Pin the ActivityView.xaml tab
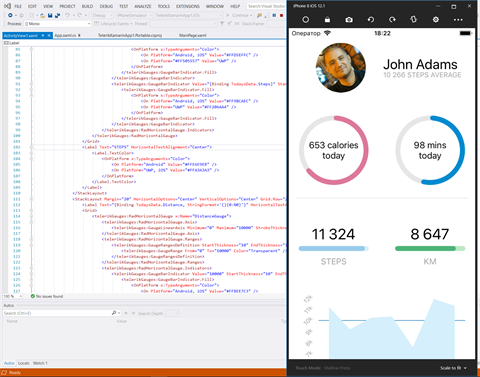This screenshot has width=480, height=377. [x=43, y=35]
